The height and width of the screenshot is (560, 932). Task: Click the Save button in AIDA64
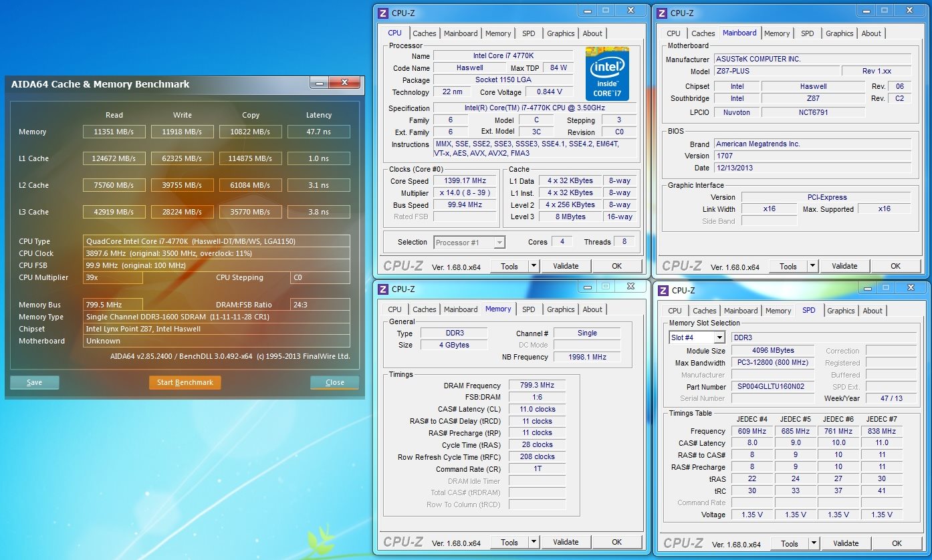35,383
